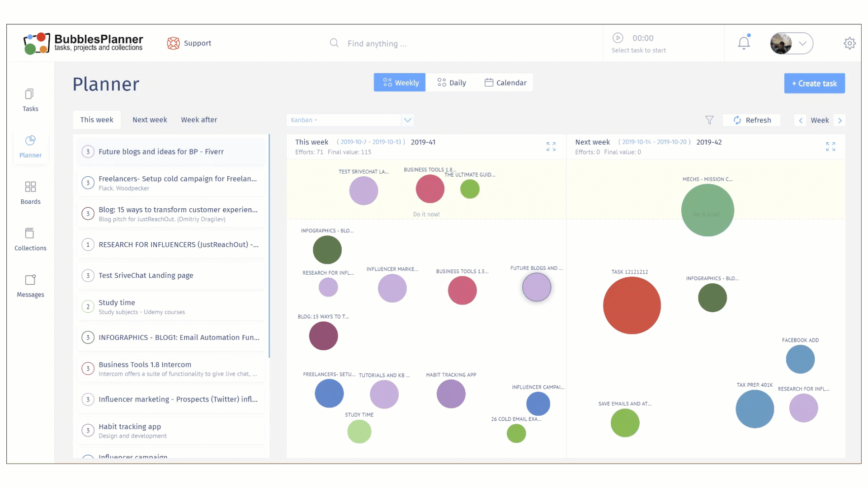Click the TAX PREP. 401K bubble
This screenshot has height=488, width=868.
[755, 409]
